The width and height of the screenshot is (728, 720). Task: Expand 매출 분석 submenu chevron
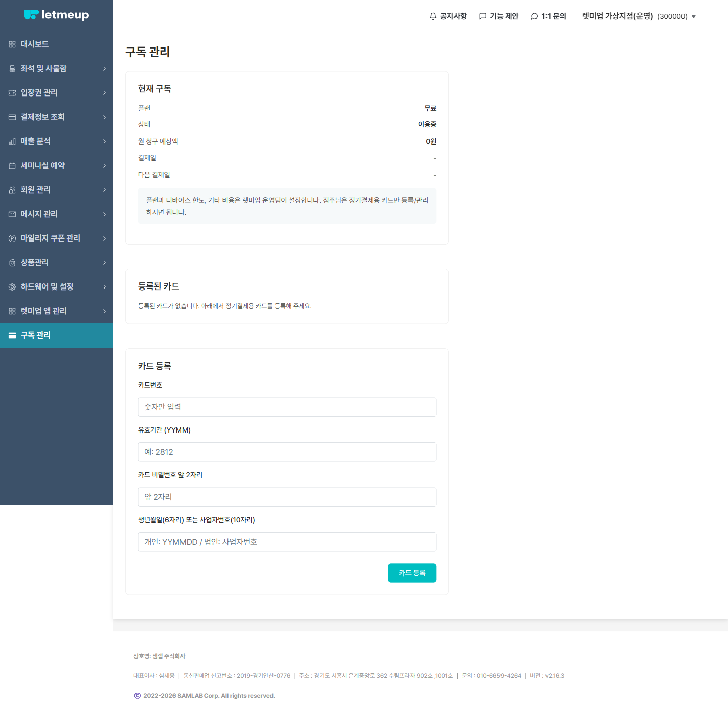tap(105, 141)
